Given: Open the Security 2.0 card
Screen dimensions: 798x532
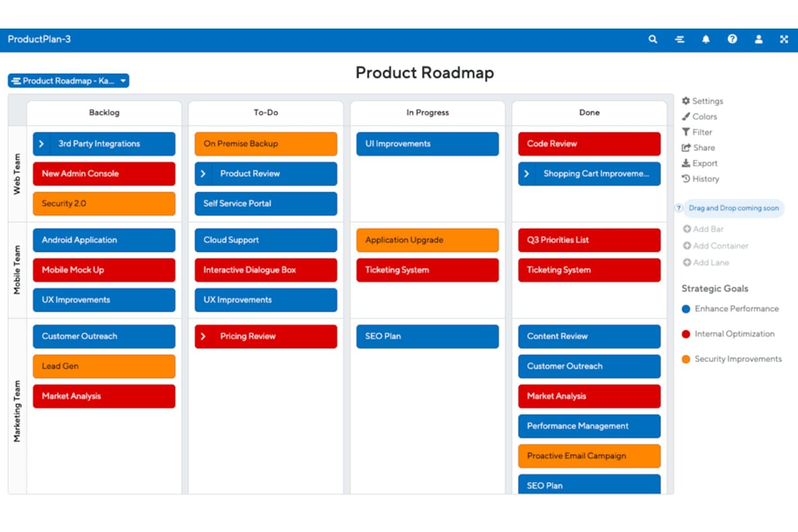Looking at the screenshot, I should click(104, 204).
